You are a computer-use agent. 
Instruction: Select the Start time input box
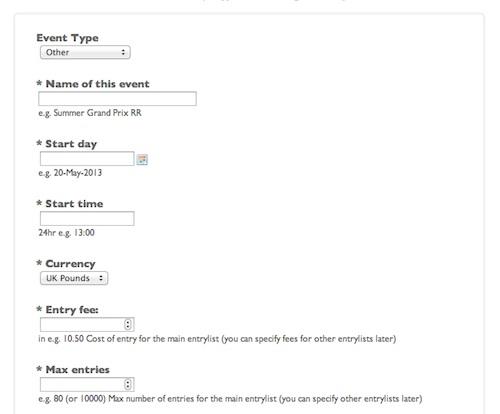(x=87, y=219)
